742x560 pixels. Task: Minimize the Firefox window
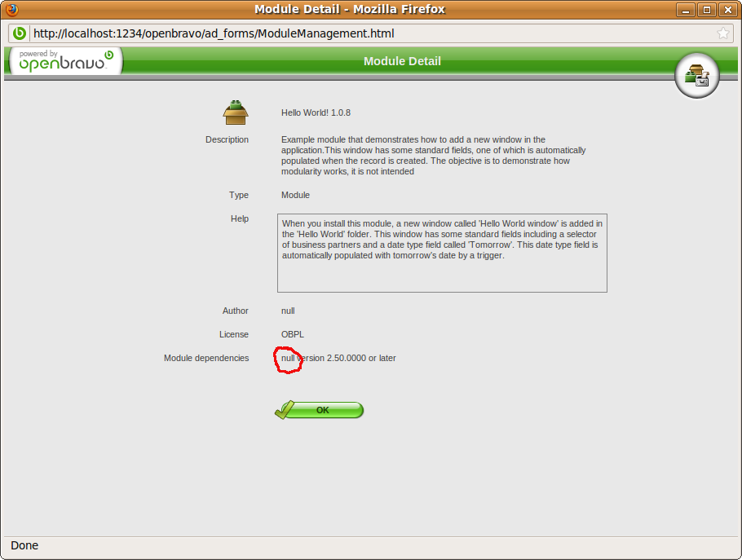point(685,10)
